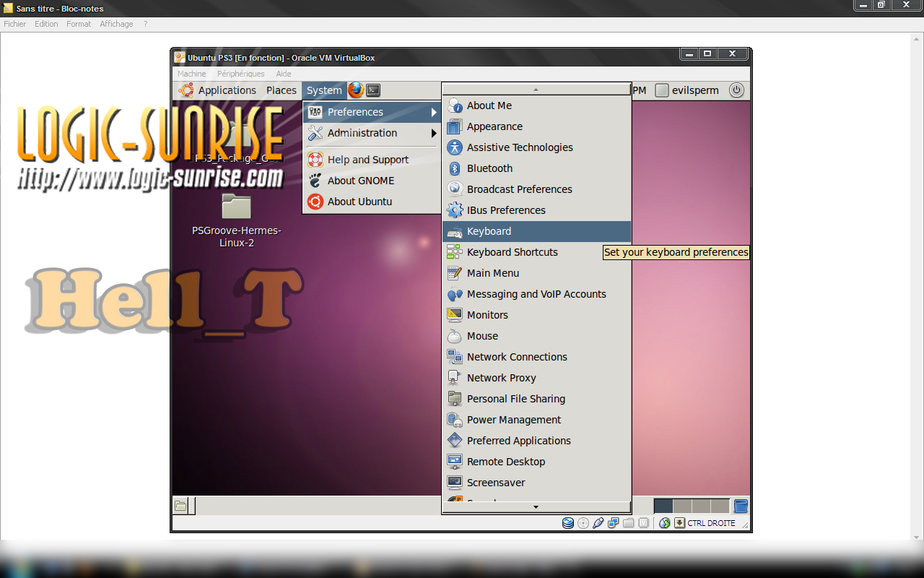Switch to the third workspace

pyautogui.click(x=701, y=506)
